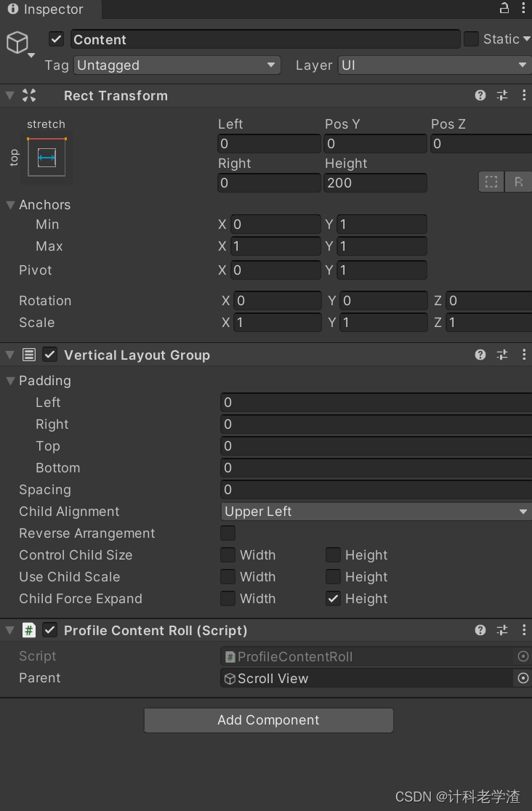Click the Vertical Layout Group panel icon
This screenshot has width=532, height=811.
pyautogui.click(x=28, y=355)
